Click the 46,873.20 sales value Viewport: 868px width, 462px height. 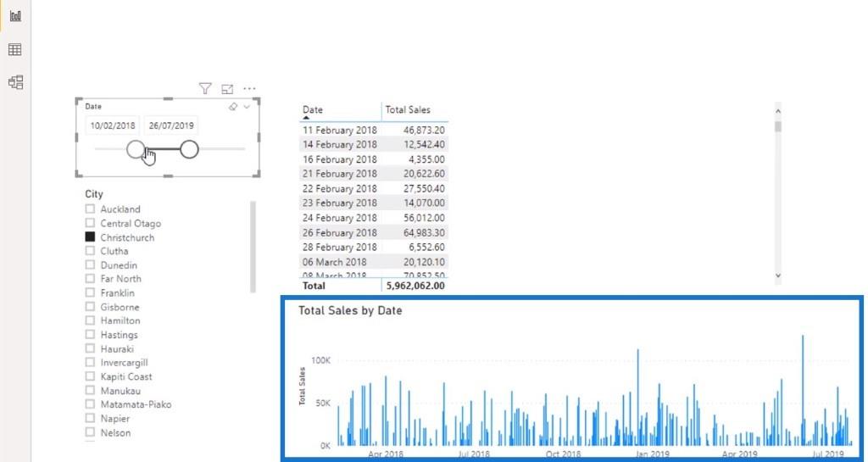coord(424,130)
